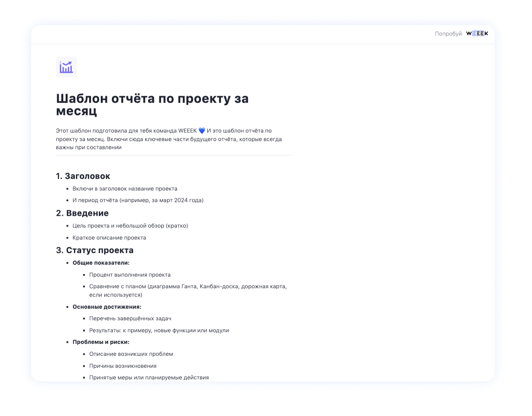532x416 pixels.
Task: Click heading "1. Заголовок"
Action: pyautogui.click(x=83, y=176)
